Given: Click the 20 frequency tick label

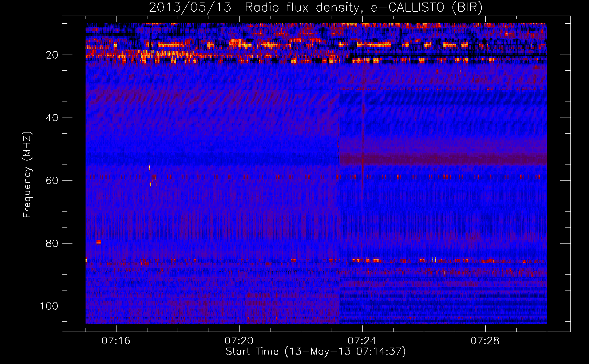Looking at the screenshot, I should 52,55.
